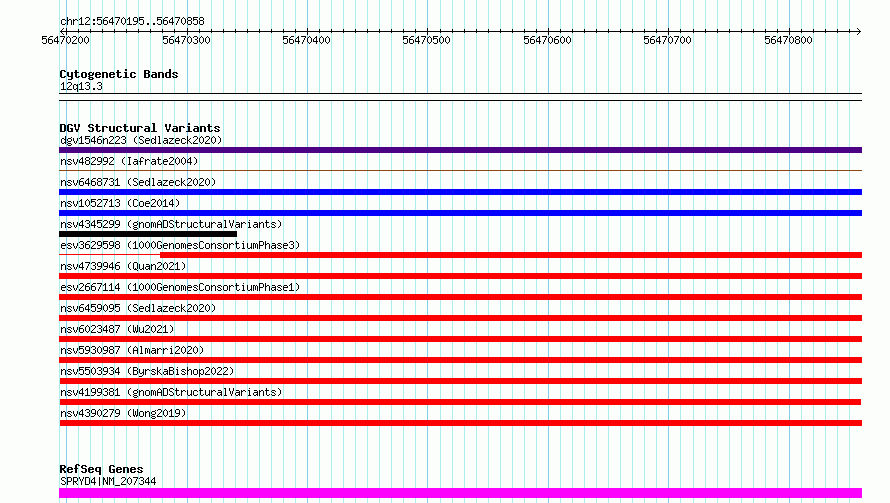This screenshot has height=503, width=890.
Task: Click the nsv482992 (Iafrate2004) label
Action: 129,161
